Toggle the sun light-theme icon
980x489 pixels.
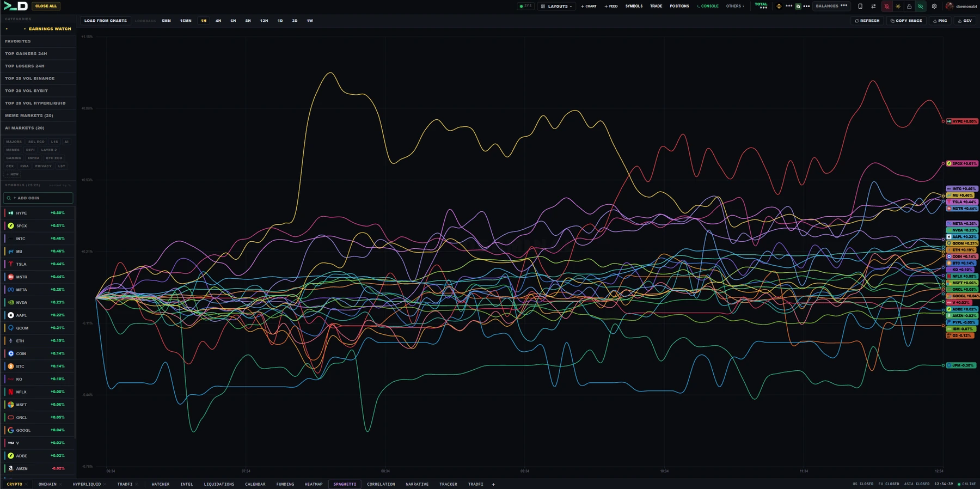coord(898,7)
